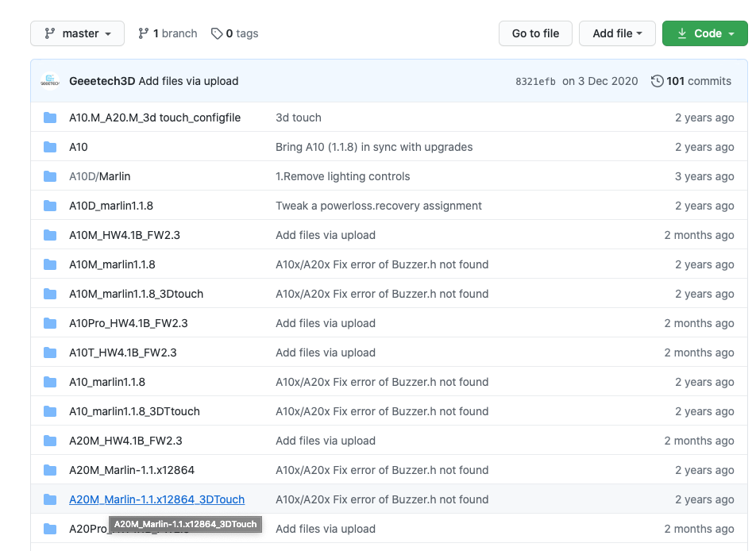Image resolution: width=756 pixels, height=551 pixels.
Task: Click the Geeetech3D avatar icon
Action: tap(50, 81)
